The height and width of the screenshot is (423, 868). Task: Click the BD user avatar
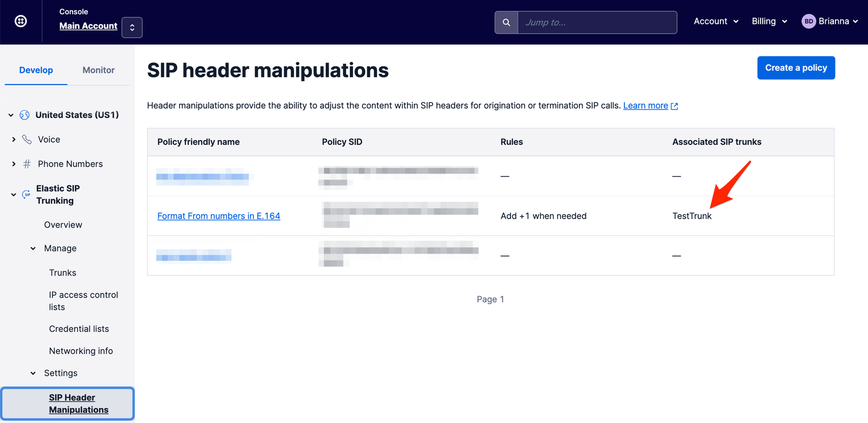[x=808, y=21]
